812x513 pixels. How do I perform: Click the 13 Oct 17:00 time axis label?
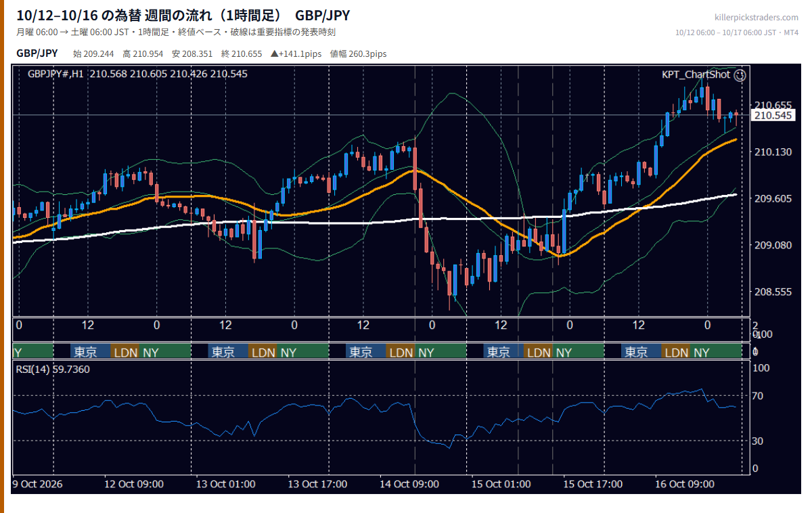coord(318,484)
